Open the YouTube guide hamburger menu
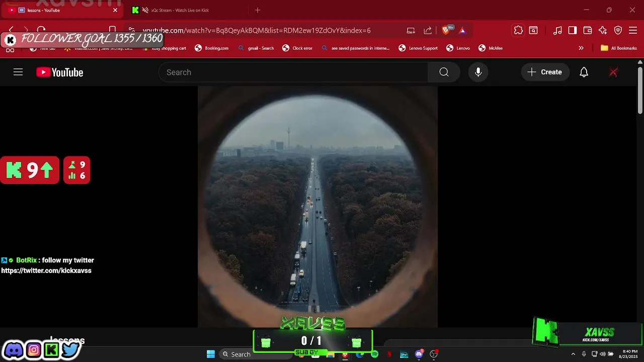644x362 pixels. tap(18, 72)
